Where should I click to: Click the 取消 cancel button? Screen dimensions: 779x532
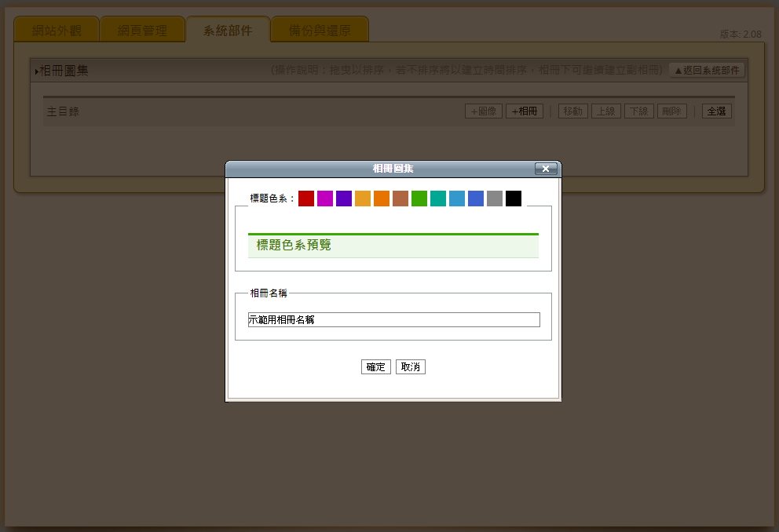(x=411, y=367)
